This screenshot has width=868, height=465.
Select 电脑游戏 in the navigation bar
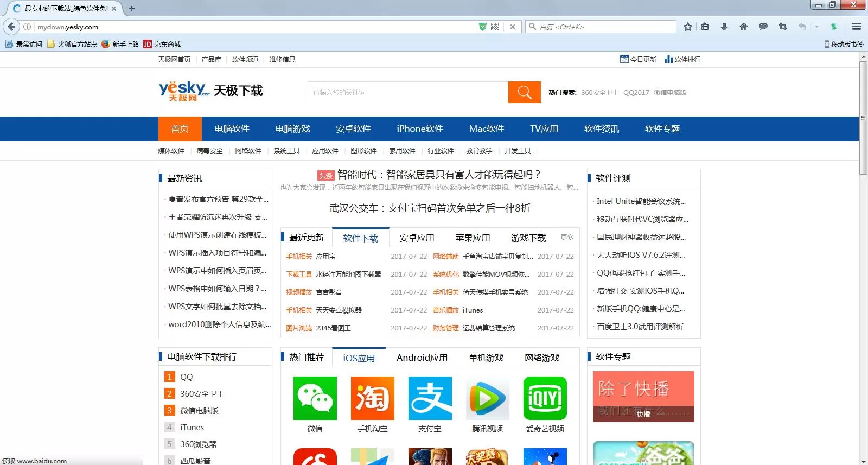point(292,129)
